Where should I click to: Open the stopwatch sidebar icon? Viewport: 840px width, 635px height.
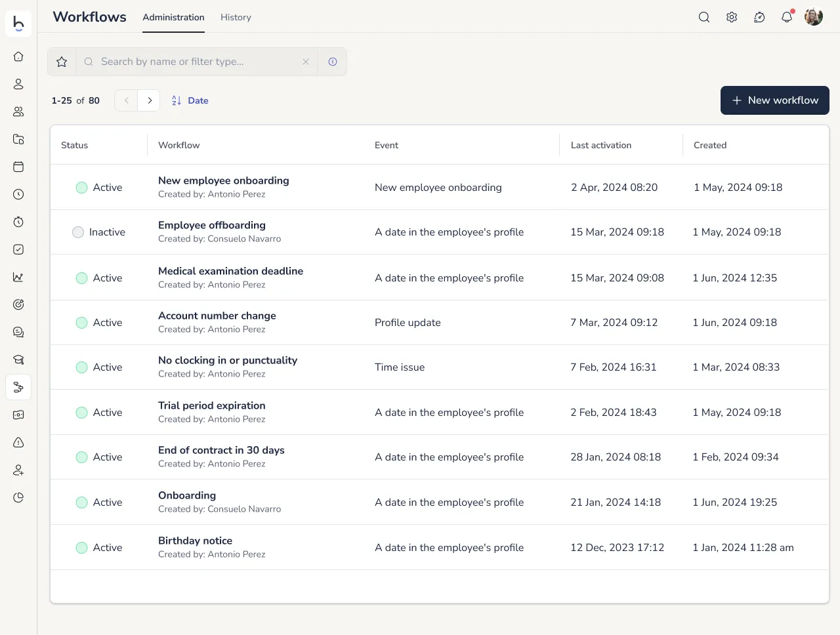18,222
